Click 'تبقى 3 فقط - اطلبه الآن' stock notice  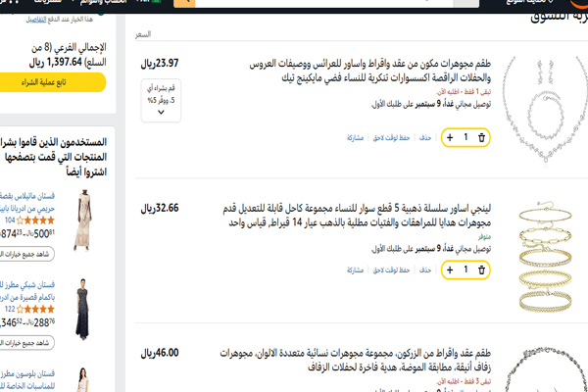click(464, 381)
